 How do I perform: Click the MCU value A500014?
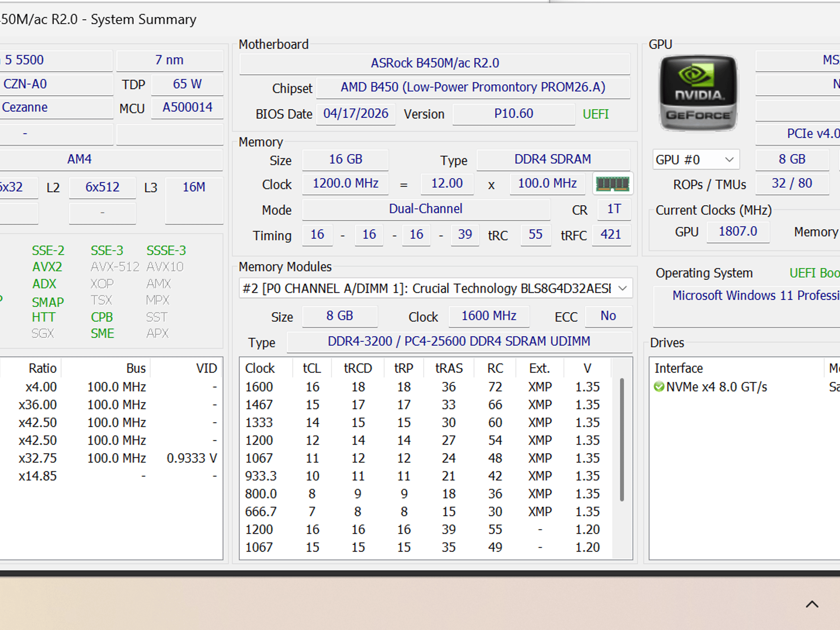[x=187, y=107]
